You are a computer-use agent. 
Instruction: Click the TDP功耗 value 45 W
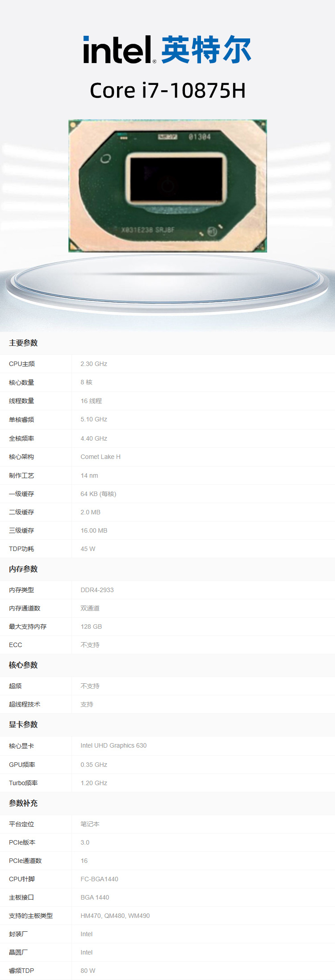(x=88, y=549)
